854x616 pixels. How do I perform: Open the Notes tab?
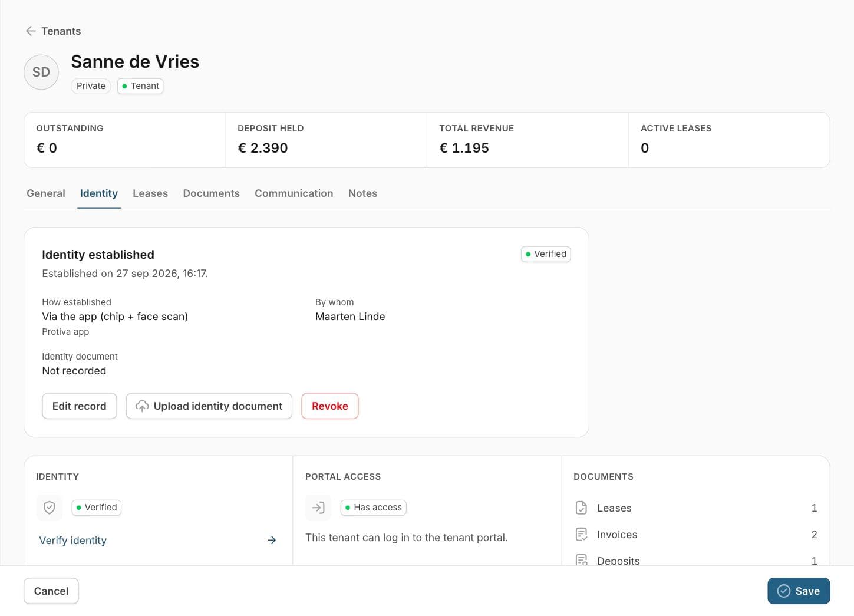[362, 193]
